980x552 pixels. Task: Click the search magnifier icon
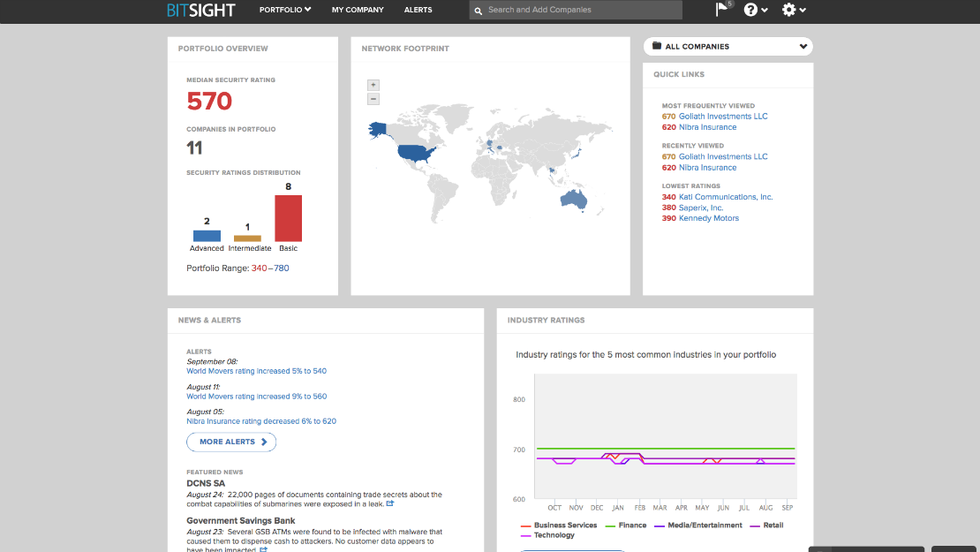click(x=479, y=11)
